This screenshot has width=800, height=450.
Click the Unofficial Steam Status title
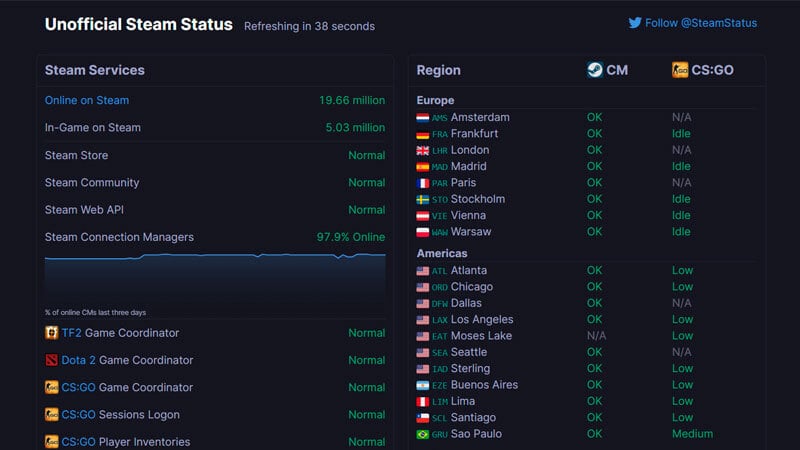pyautogui.click(x=139, y=24)
